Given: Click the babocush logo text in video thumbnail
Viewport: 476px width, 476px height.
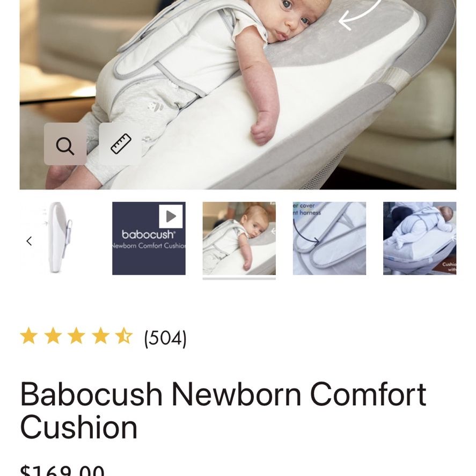Looking at the screenshot, I should 149,235.
